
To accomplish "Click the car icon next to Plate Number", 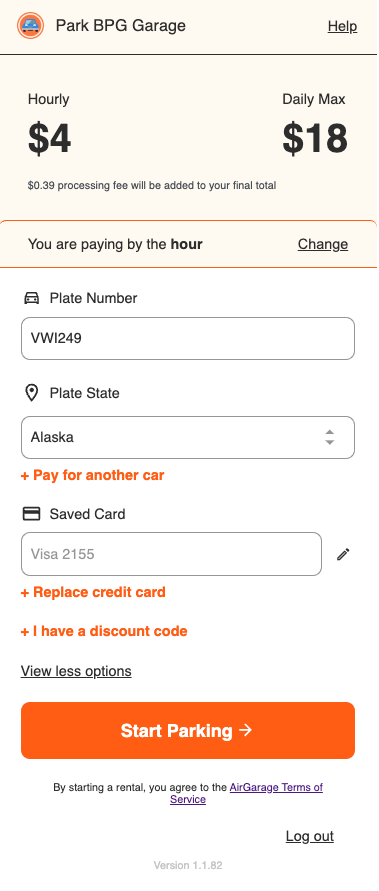I will pyautogui.click(x=32, y=298).
